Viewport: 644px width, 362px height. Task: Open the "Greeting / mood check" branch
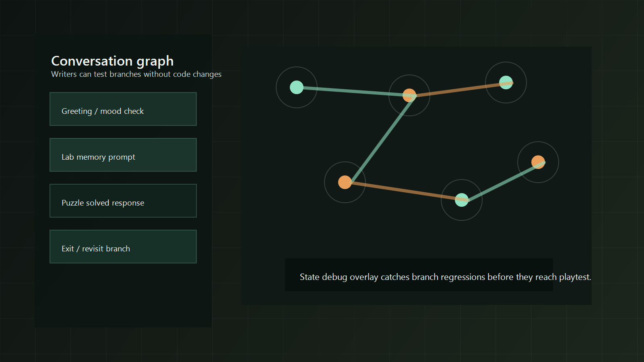coord(123,109)
